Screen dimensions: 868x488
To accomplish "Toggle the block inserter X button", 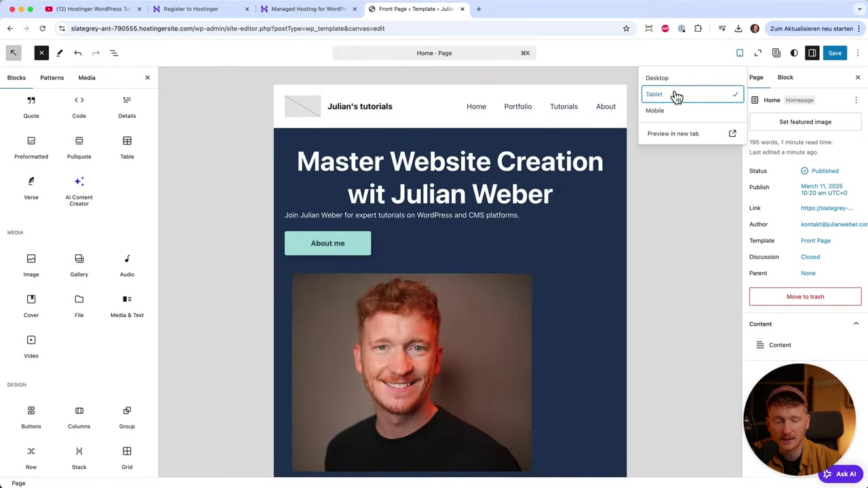I will pyautogui.click(x=41, y=53).
